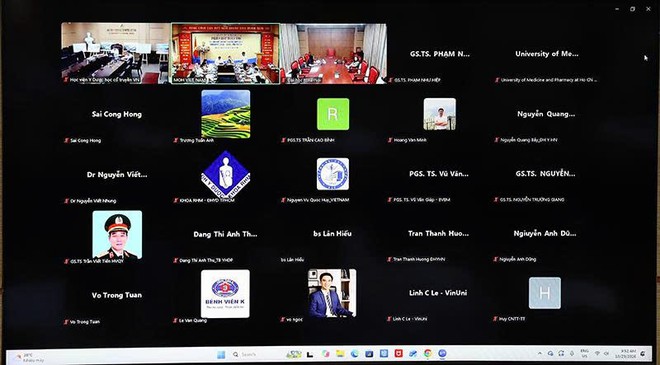Image resolution: width=660 pixels, height=365 pixels.
Task: Select the active speaker MOH VIET NAM video
Action: click(x=225, y=53)
